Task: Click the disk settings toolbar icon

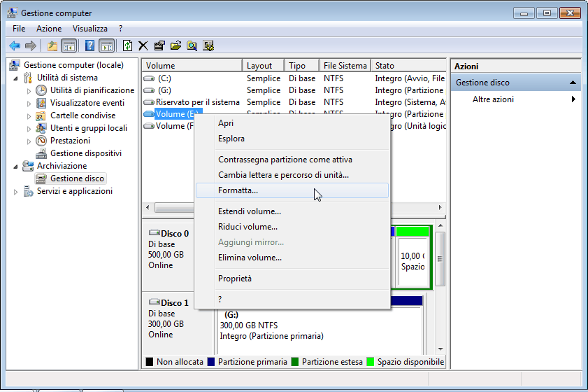Action: coord(208,45)
